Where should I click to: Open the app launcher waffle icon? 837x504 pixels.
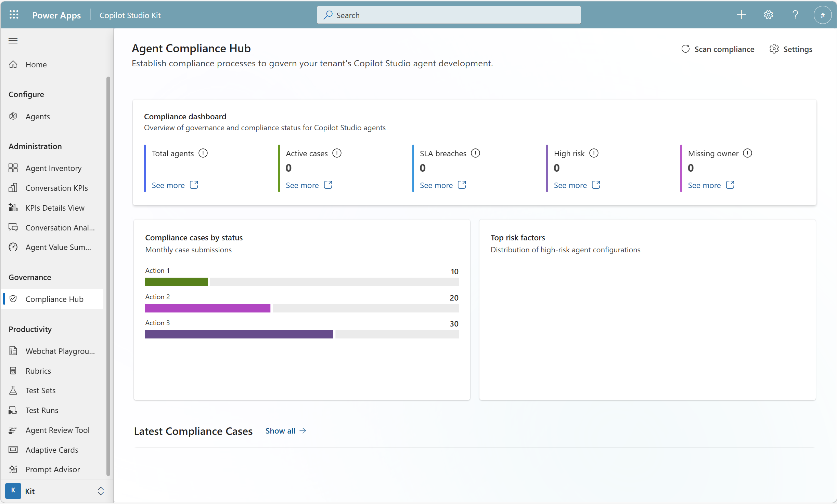tap(14, 15)
